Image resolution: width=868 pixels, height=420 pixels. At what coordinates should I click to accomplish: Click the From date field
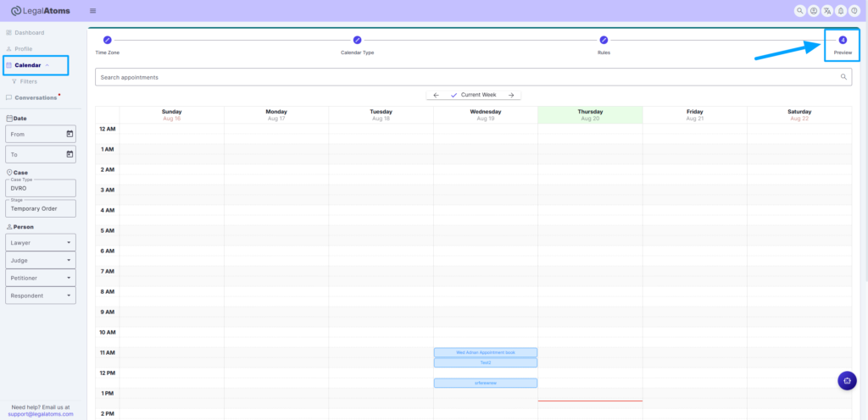point(41,134)
